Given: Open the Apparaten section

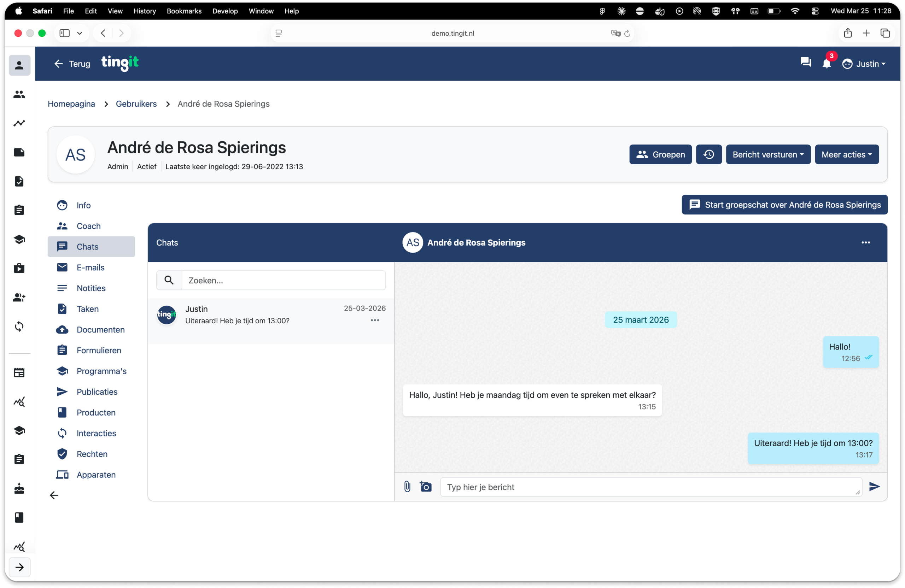Looking at the screenshot, I should 91,475.
